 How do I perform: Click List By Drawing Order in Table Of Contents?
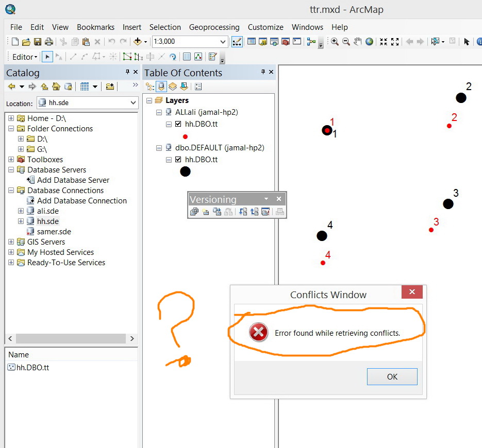tap(149, 87)
